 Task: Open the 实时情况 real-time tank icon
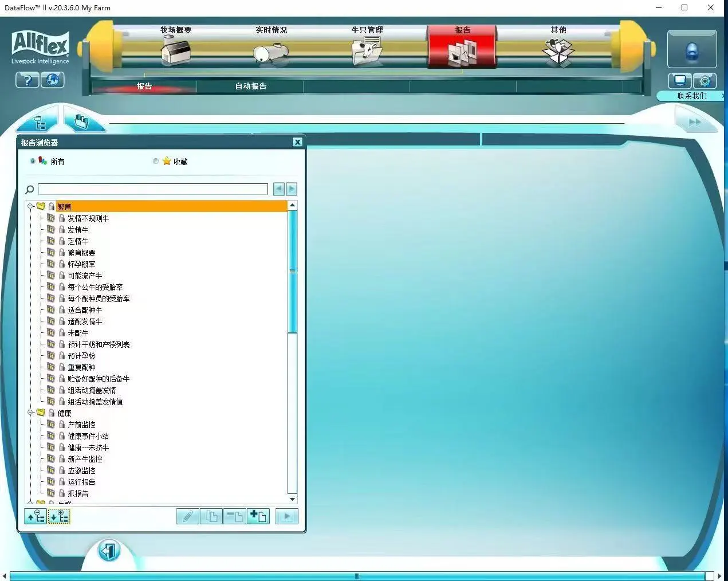[270, 53]
